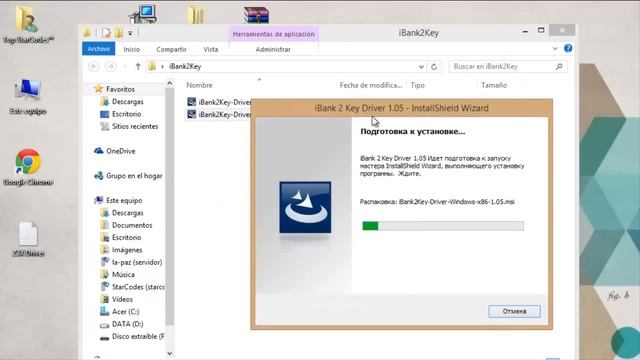Viewport: 640px width, 360px height.
Task: Minimize the iBank2Key Explorer window
Action: pos(525,31)
